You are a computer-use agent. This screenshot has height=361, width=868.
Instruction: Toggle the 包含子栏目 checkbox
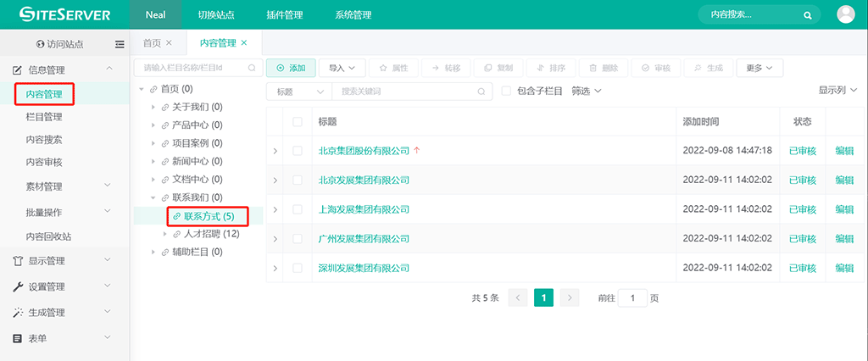(506, 91)
